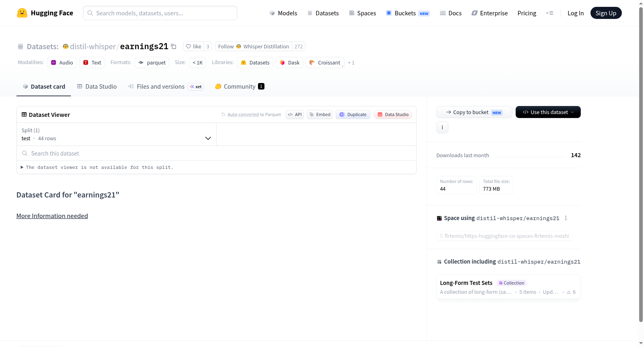Open the frtemis moshi space link

504,236
